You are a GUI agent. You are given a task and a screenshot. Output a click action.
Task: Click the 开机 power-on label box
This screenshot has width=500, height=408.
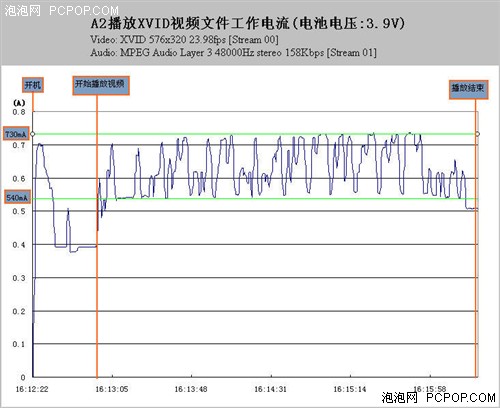click(33, 85)
